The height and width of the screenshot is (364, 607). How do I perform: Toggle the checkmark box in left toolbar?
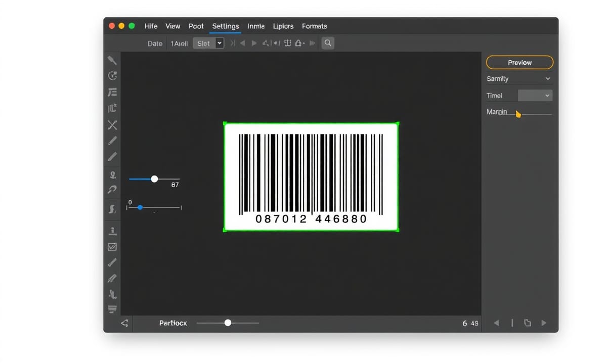coord(112,247)
